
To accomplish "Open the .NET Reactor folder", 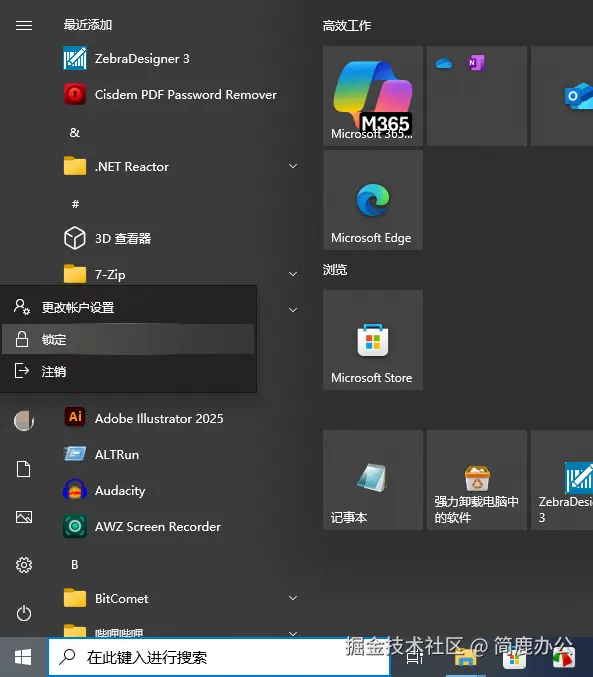I will (x=181, y=166).
